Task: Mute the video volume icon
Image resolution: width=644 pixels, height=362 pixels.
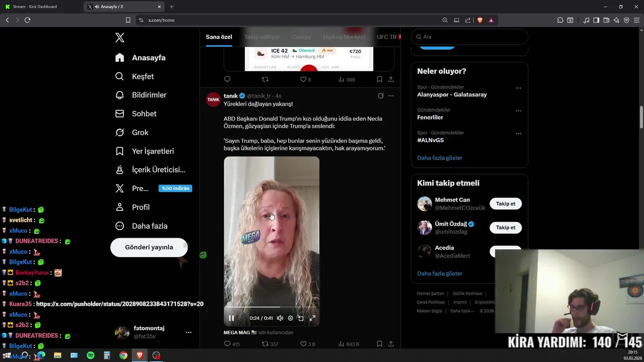Action: click(x=280, y=318)
